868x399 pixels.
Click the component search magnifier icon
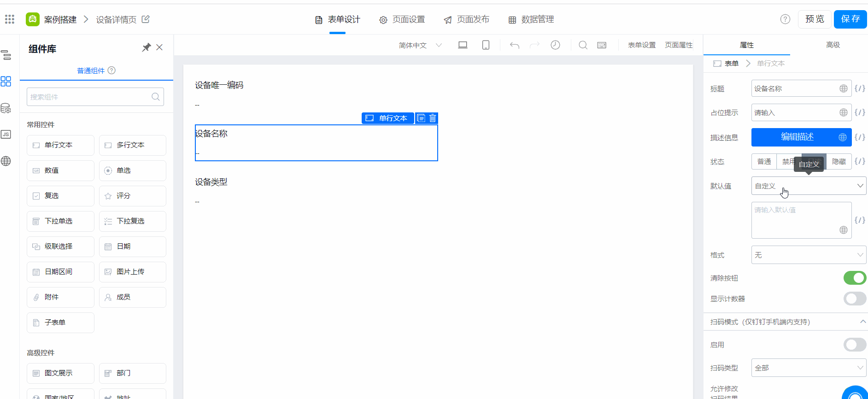[x=156, y=97]
